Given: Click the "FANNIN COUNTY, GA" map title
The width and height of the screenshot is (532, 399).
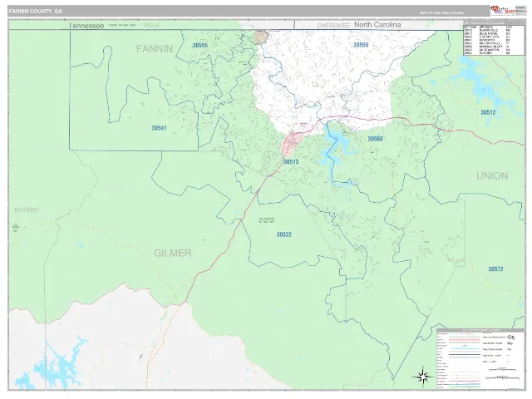Looking at the screenshot, I should pos(35,11).
